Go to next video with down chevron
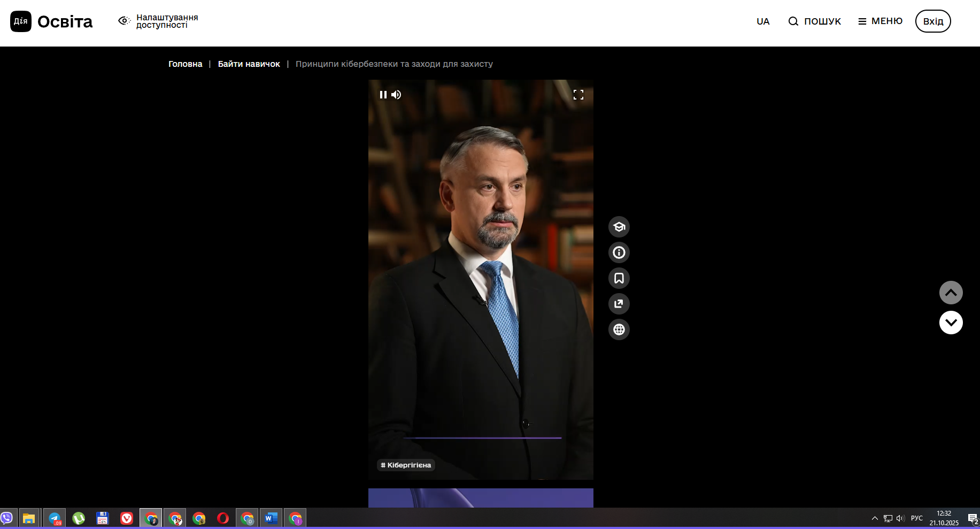This screenshot has height=529, width=980. [951, 323]
